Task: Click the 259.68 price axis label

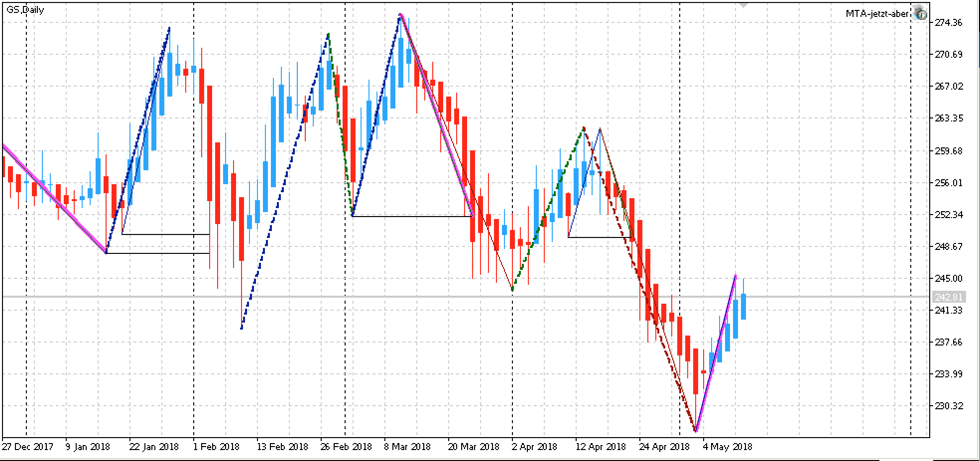Action: point(949,151)
